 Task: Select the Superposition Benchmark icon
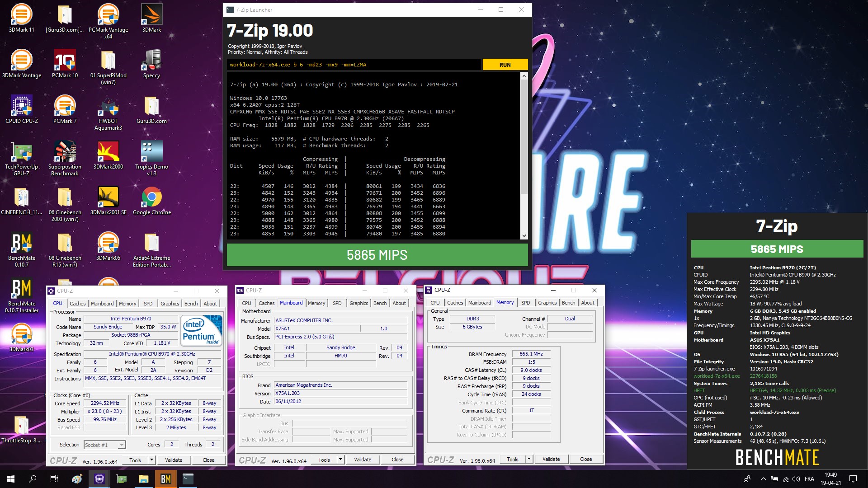click(65, 158)
